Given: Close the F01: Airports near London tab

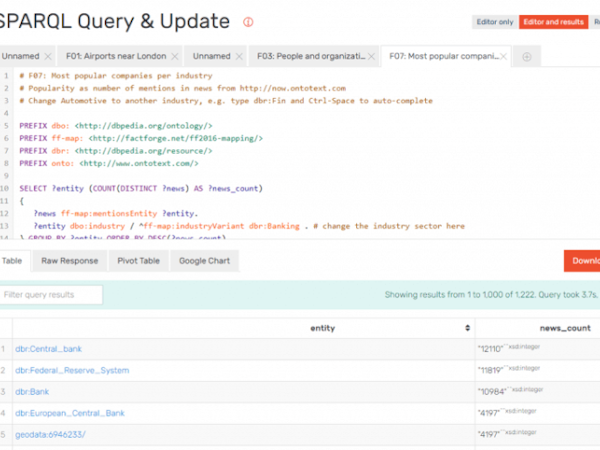Looking at the screenshot, I should pyautogui.click(x=175, y=57).
